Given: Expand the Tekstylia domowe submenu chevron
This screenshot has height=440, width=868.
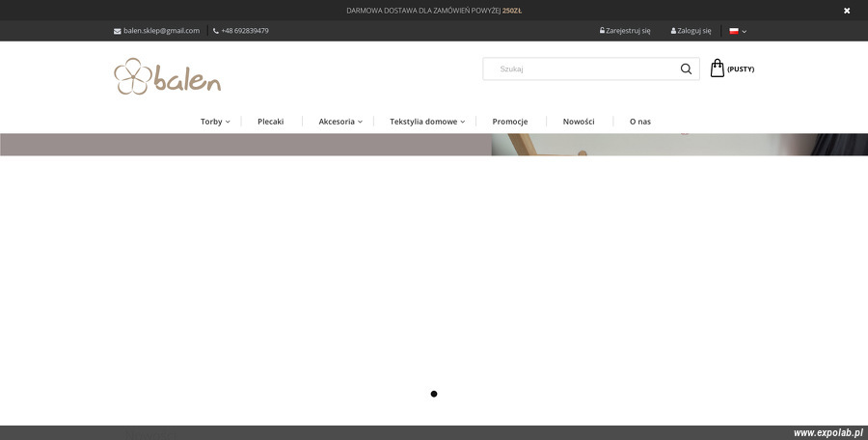Looking at the screenshot, I should click(x=462, y=122).
